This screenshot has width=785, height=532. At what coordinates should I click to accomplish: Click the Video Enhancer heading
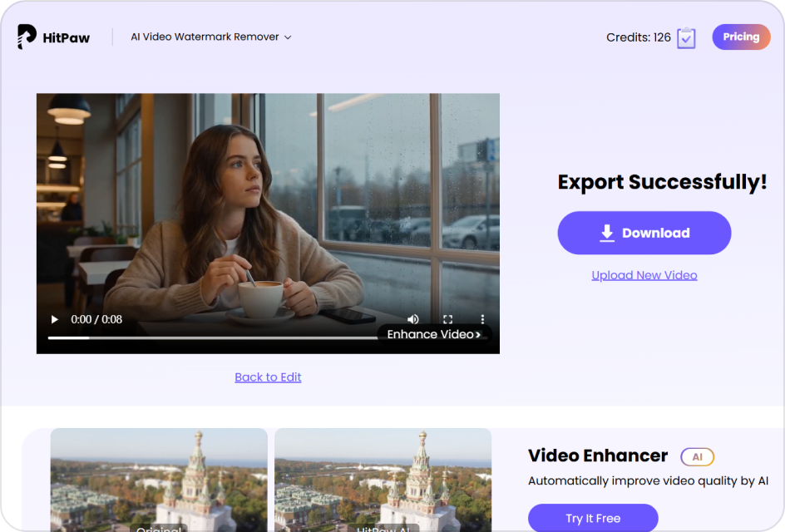[598, 456]
